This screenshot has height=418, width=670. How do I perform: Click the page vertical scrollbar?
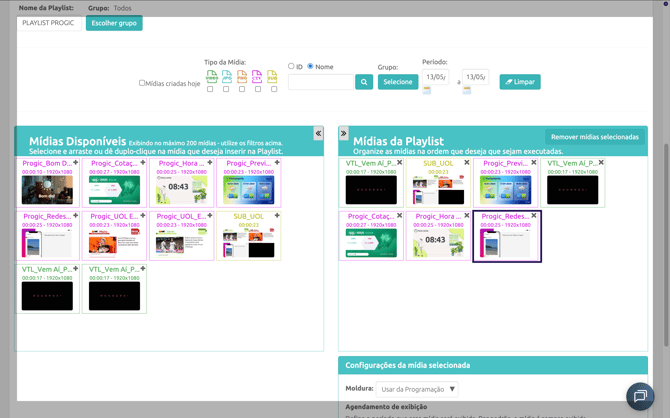(x=666, y=245)
